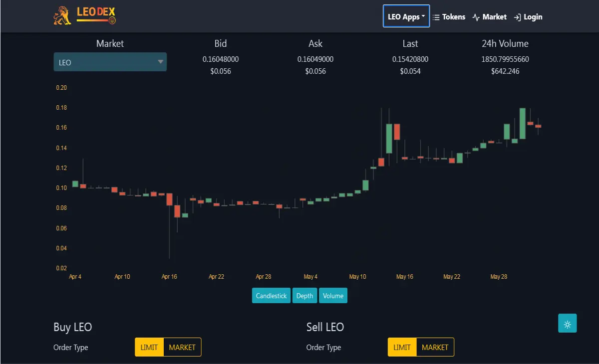Switch chart to Volume view
599x364 pixels.
click(333, 296)
